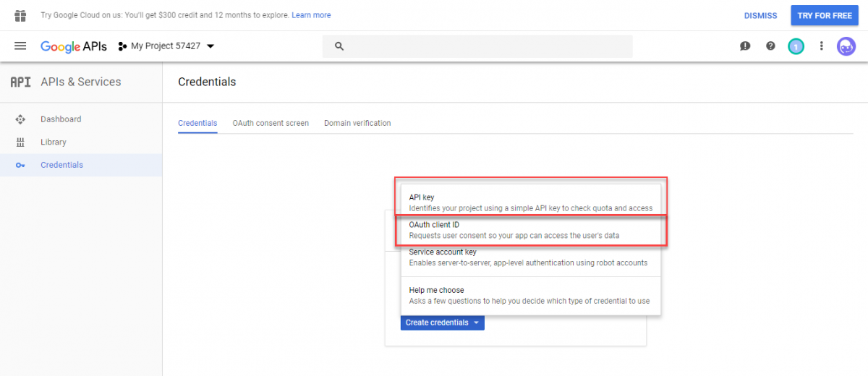Click the Google APIs logo
This screenshot has width=868, height=376.
74,46
